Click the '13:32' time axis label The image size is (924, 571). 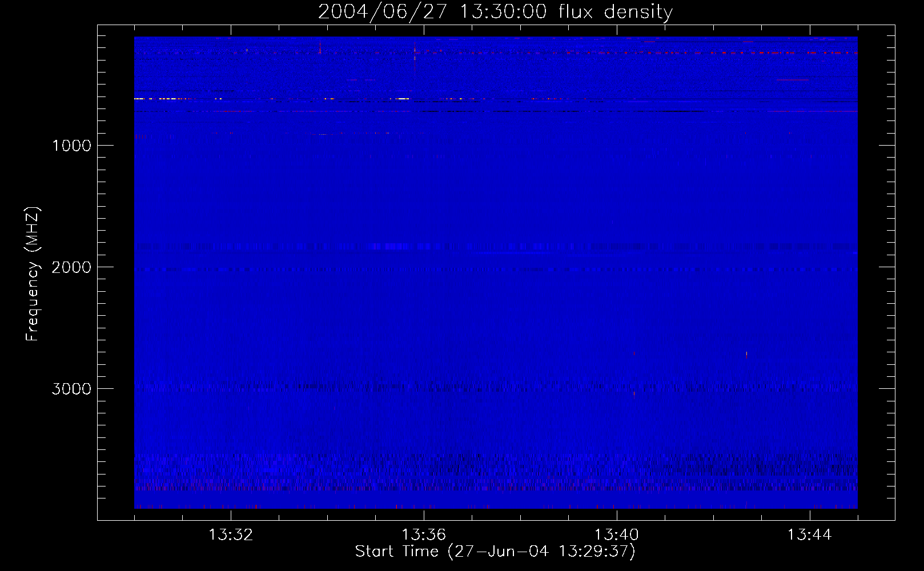(x=231, y=535)
